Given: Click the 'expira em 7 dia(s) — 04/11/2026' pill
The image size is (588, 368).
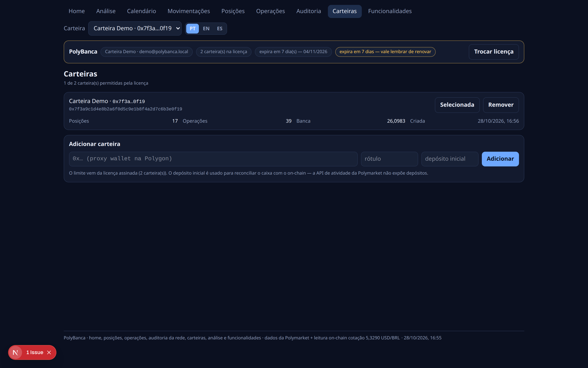Looking at the screenshot, I should (293, 52).
